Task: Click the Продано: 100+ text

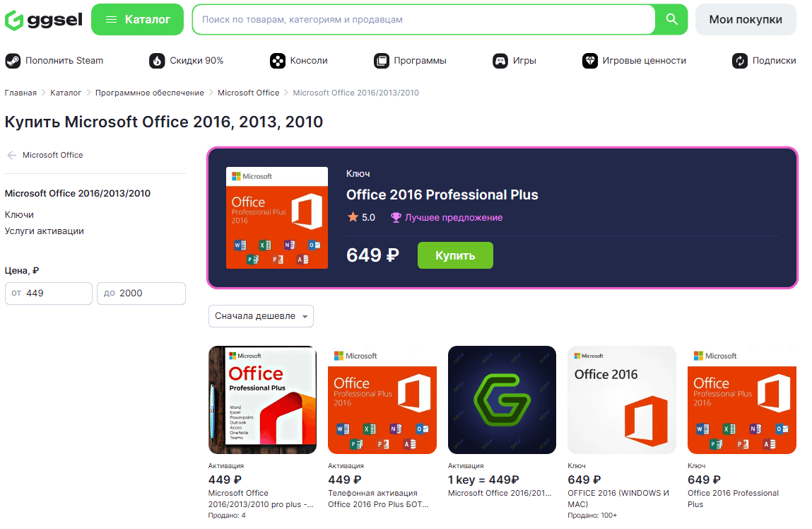Action: pos(592,516)
